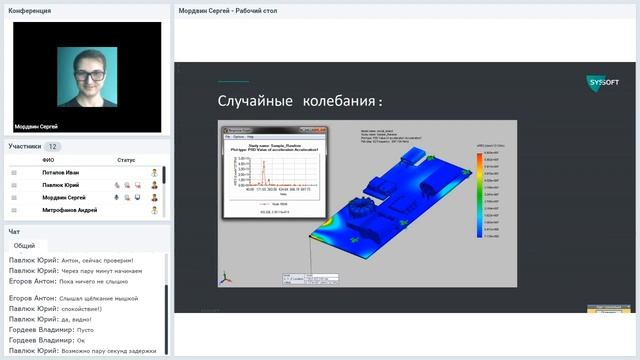Click Потапов Иван's user avatar icon
The width and height of the screenshot is (640, 360).
tap(154, 173)
